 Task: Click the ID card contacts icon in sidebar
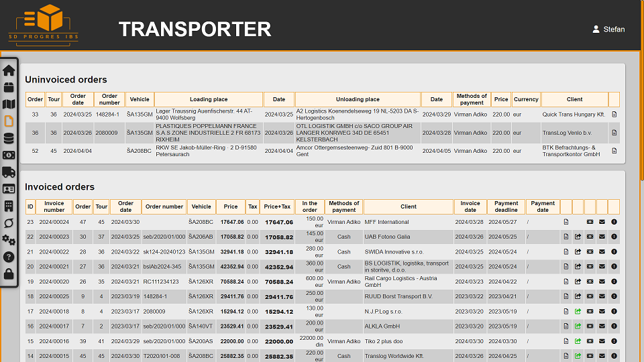pos(9,189)
